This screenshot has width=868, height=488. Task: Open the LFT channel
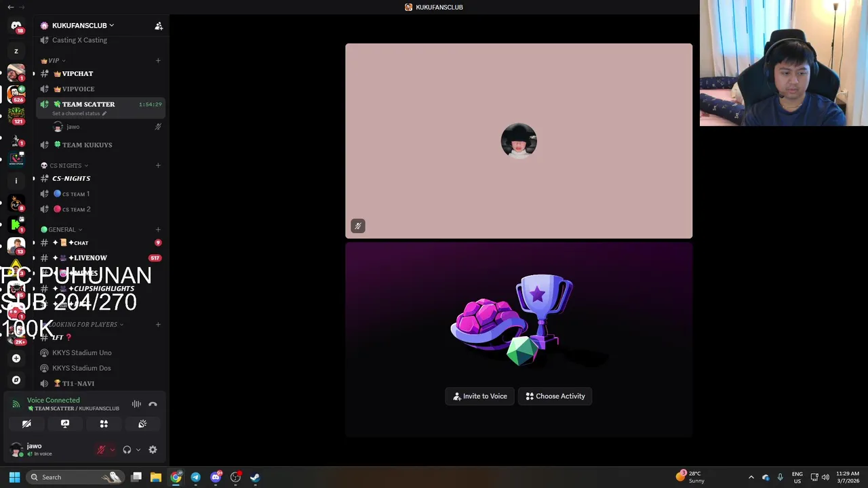(x=100, y=338)
